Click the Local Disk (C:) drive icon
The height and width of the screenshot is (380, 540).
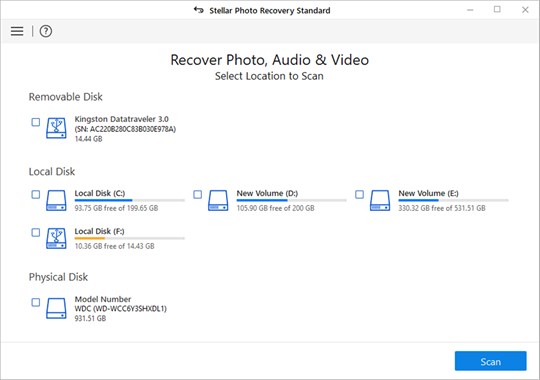[56, 201]
